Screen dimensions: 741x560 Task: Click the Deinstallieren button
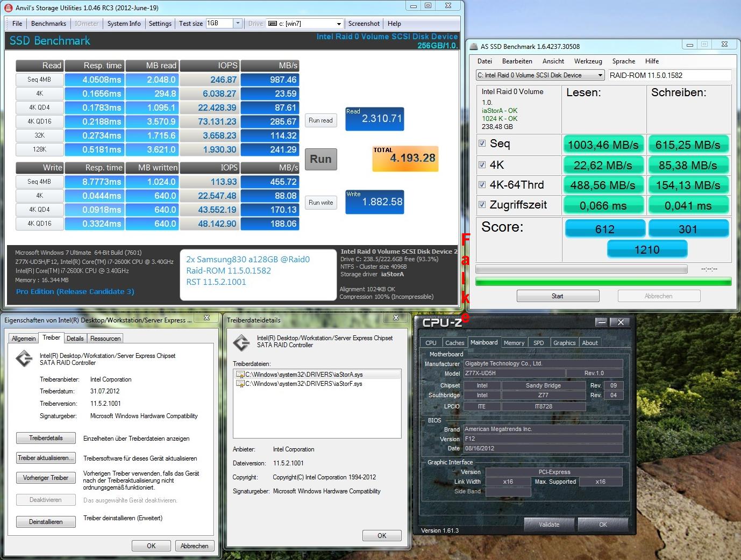coord(46,522)
